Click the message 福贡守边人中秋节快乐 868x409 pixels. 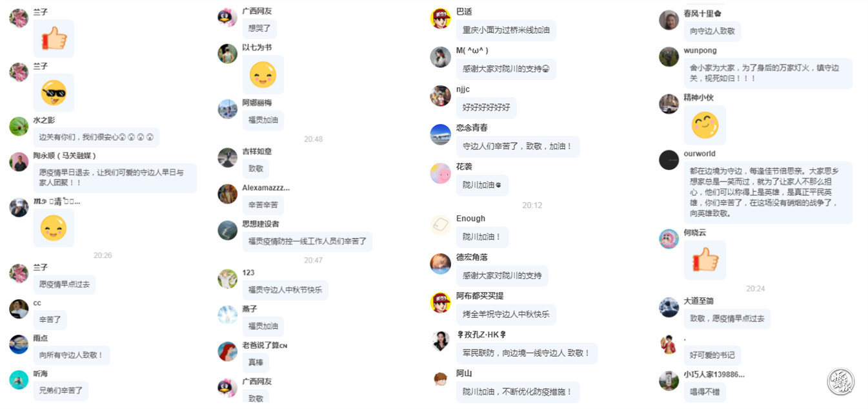285,289
